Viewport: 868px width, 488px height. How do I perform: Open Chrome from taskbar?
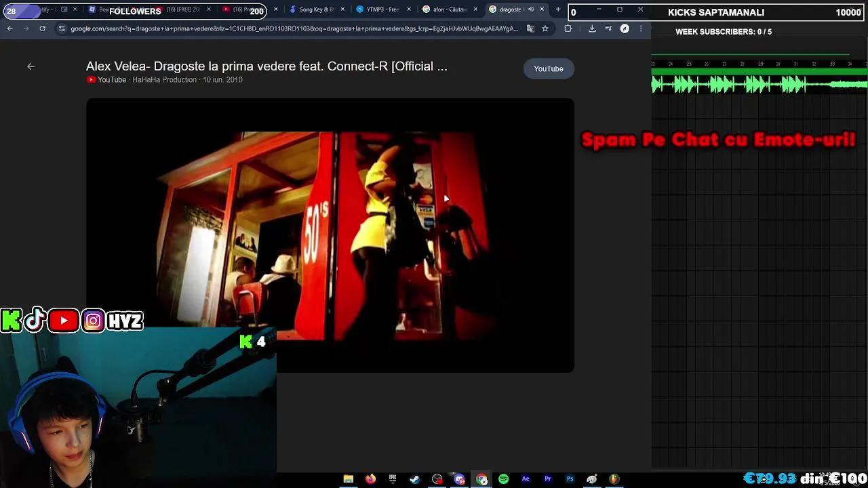(481, 479)
